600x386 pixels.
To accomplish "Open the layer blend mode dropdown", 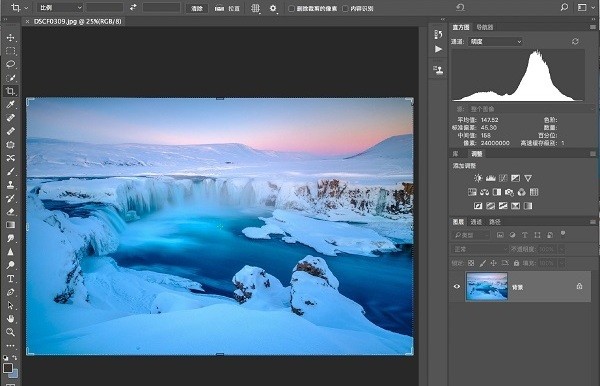I will [x=479, y=249].
